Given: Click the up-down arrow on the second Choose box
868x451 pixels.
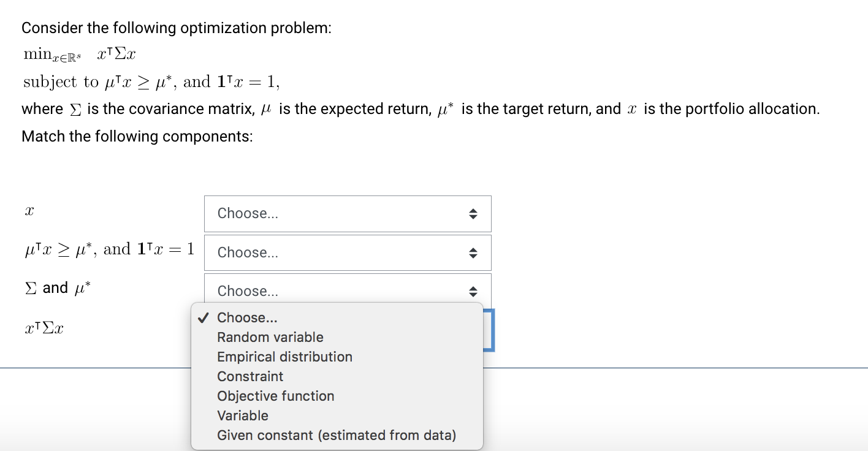Looking at the screenshot, I should click(473, 252).
